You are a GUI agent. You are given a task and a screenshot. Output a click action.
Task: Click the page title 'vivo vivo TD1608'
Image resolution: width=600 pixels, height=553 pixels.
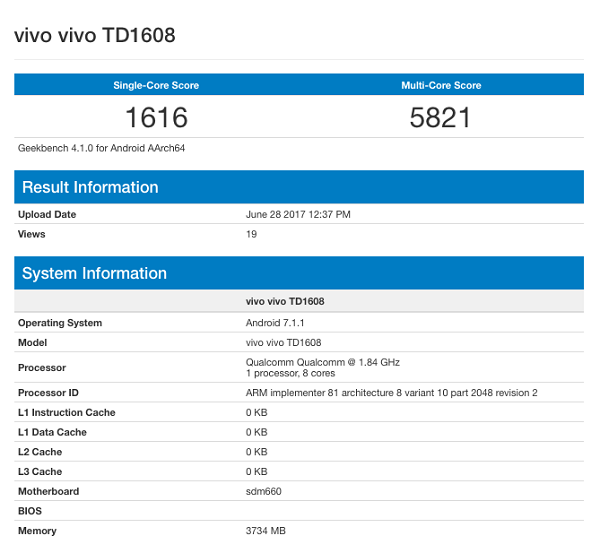pyautogui.click(x=95, y=35)
